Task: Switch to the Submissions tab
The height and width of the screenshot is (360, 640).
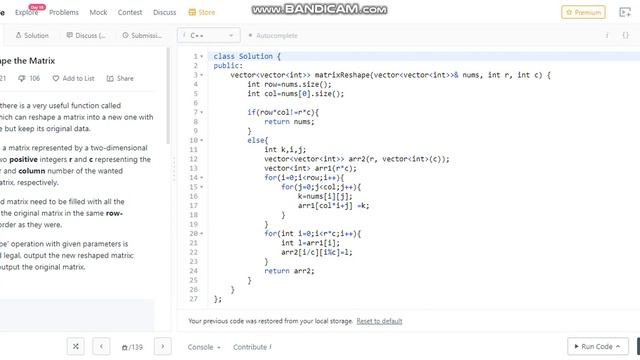Action: [142, 36]
